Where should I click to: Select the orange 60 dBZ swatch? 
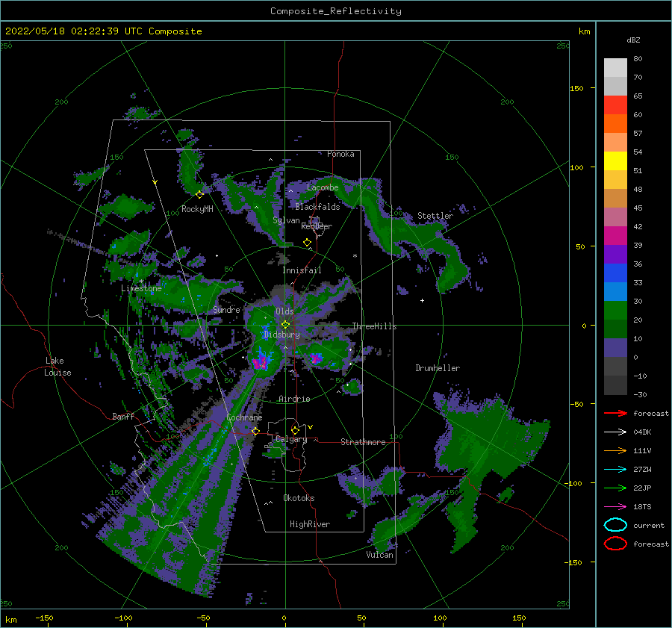tap(615, 123)
